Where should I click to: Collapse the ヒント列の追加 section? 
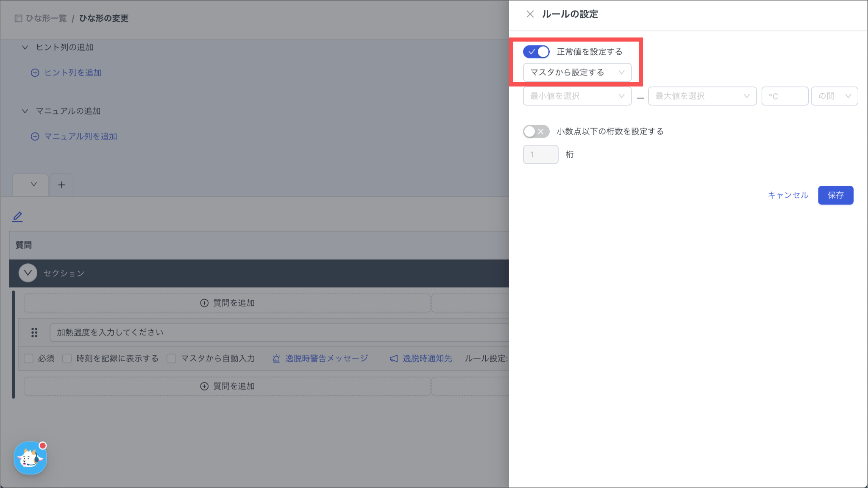25,47
